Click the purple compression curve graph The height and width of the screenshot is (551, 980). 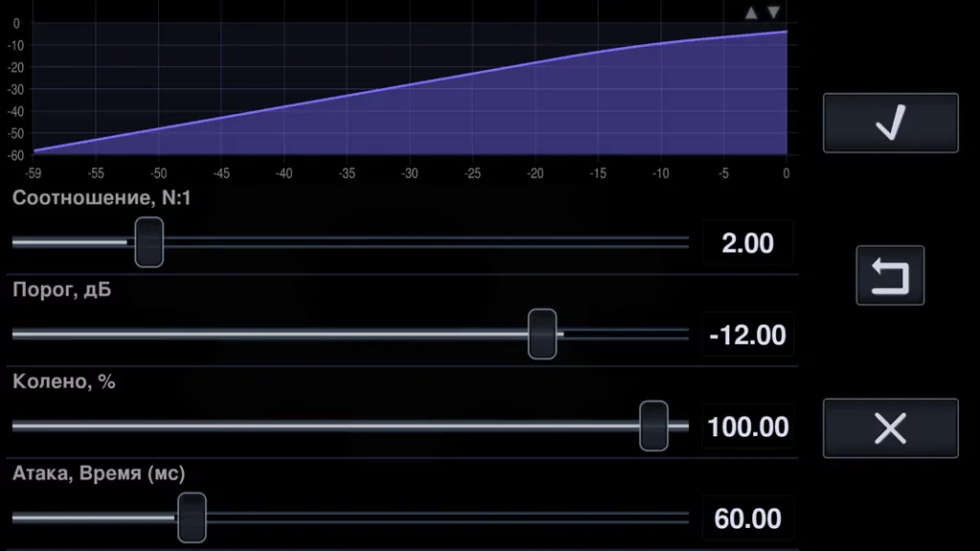click(x=479, y=115)
